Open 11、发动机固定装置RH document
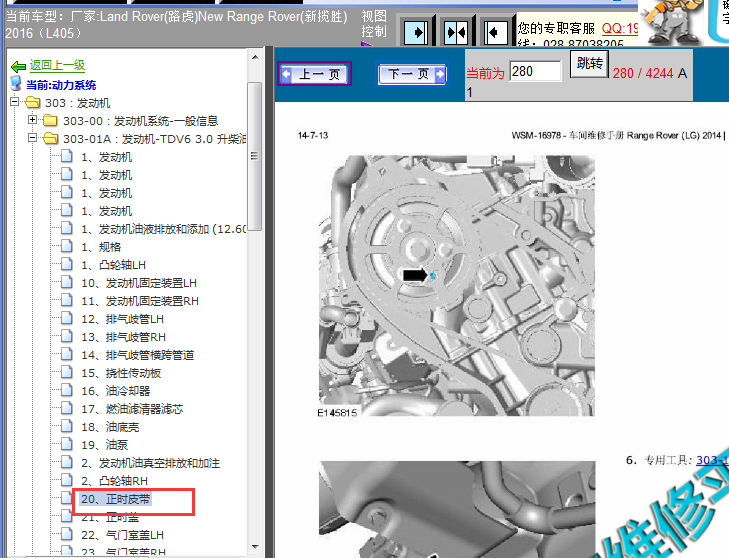Image resolution: width=729 pixels, height=558 pixels. [x=140, y=301]
